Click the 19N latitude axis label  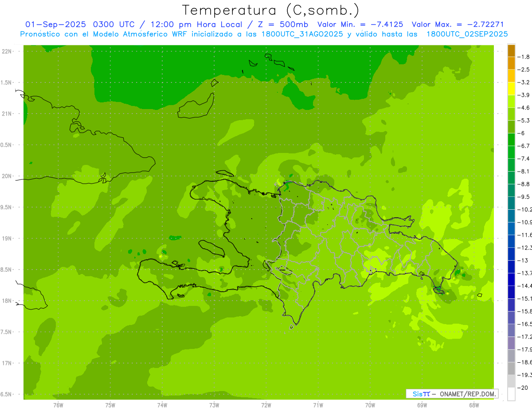pos(7,239)
